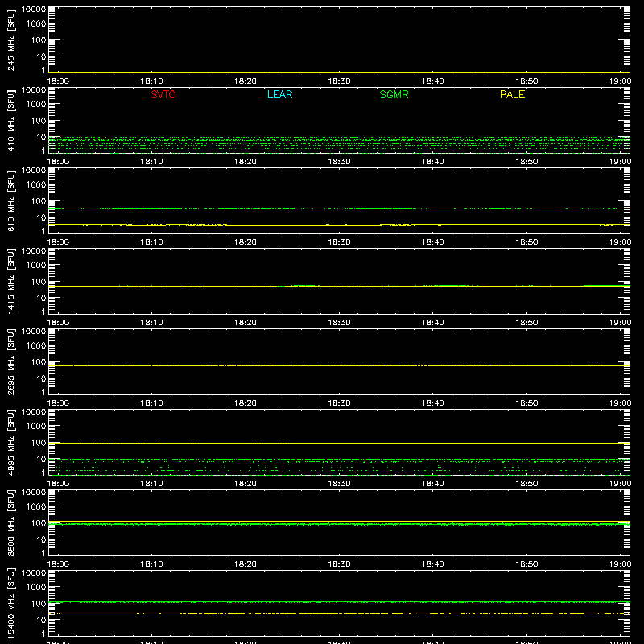644x644 pixels.
Task: Click 18:00 tick under the 245 MHz panel
Action: pyautogui.click(x=58, y=81)
